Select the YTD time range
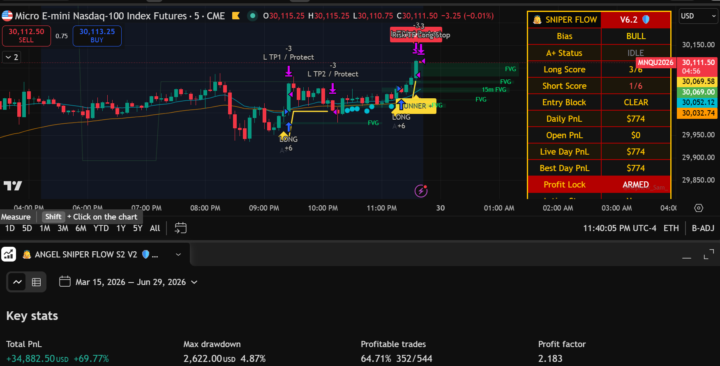This screenshot has height=366, width=720. point(101,228)
